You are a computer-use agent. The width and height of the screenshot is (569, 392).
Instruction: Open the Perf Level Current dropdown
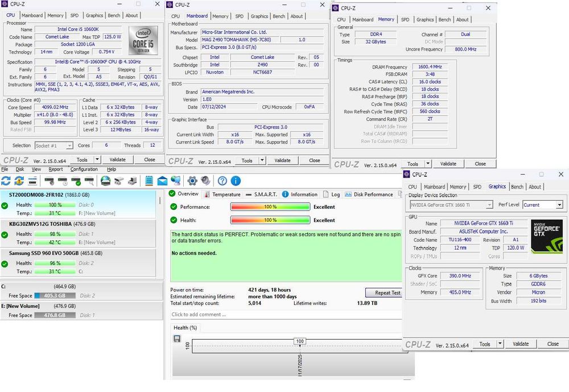point(542,205)
